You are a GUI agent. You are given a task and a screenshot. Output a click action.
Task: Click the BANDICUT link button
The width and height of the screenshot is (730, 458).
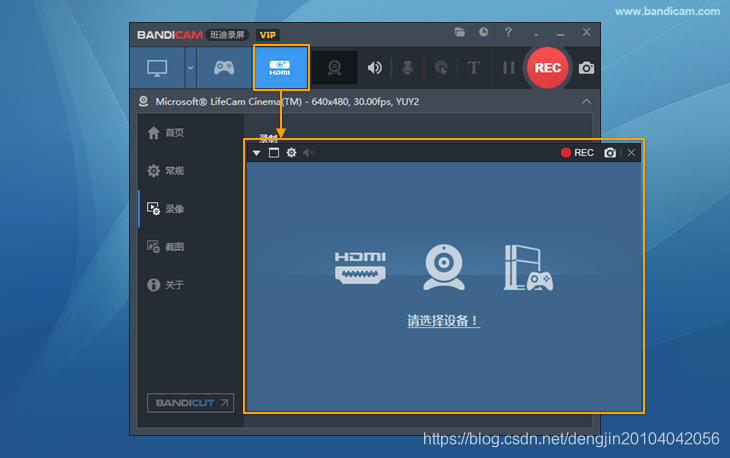click(190, 403)
